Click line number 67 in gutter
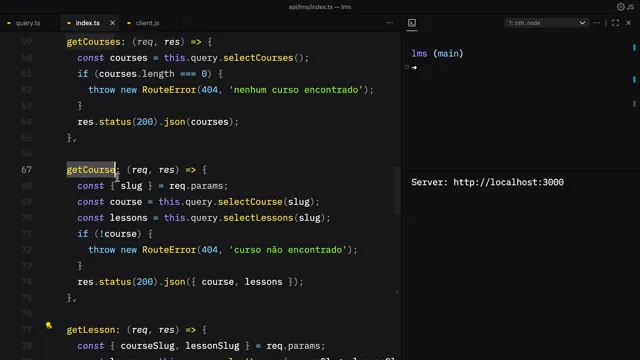The width and height of the screenshot is (640, 360). (x=27, y=170)
